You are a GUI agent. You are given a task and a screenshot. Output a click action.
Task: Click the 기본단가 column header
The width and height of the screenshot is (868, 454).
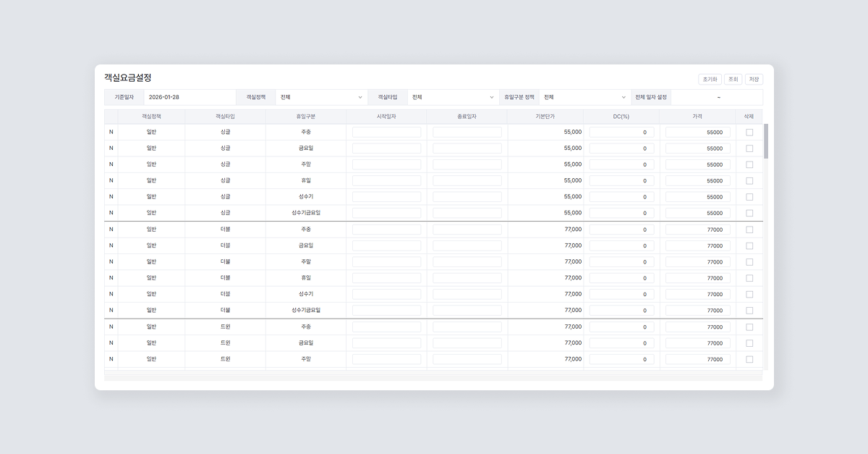pos(545,116)
